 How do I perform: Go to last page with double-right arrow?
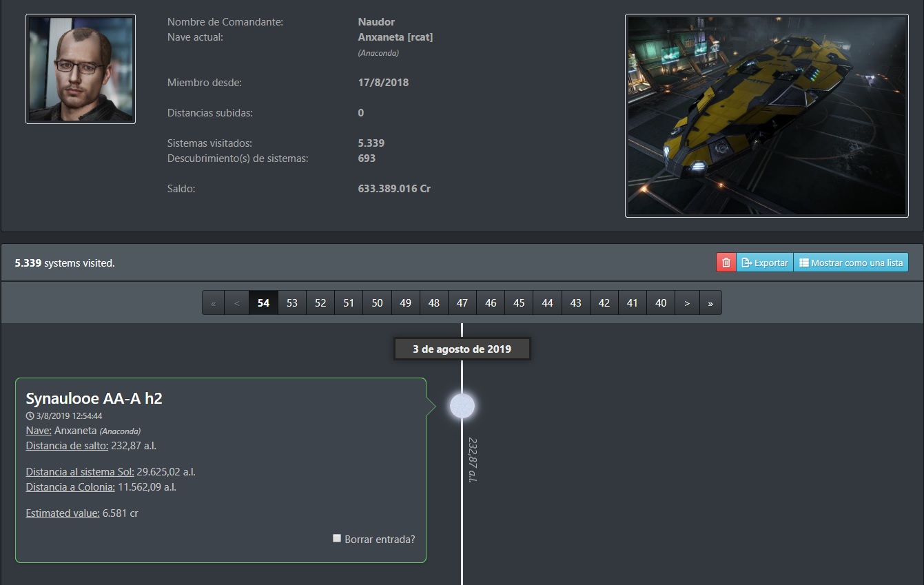coord(710,303)
